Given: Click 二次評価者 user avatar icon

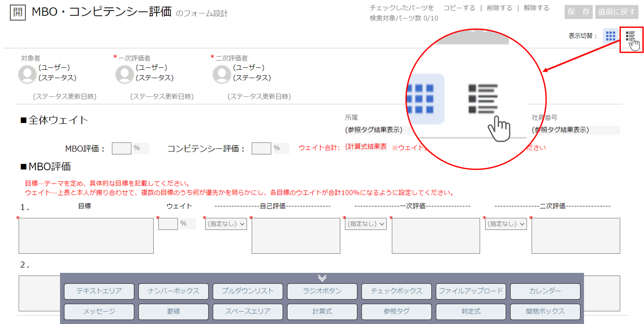Looking at the screenshot, I should [221, 74].
